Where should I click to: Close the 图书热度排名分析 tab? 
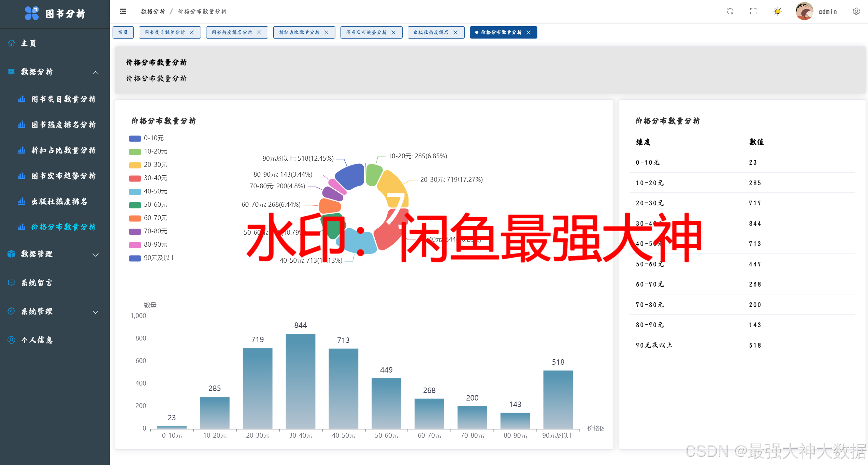[x=259, y=32]
